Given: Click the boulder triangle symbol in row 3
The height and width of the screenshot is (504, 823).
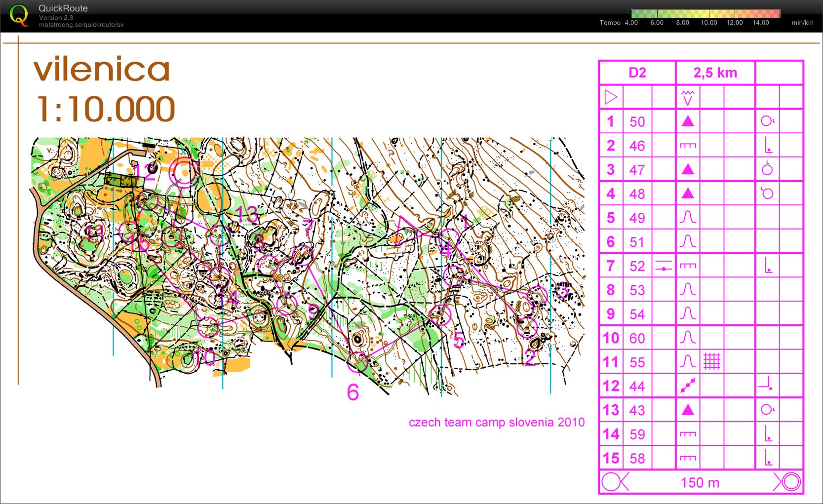Looking at the screenshot, I should click(688, 169).
